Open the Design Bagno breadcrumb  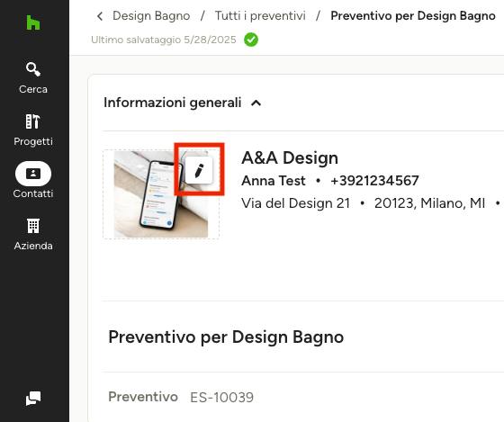[151, 16]
